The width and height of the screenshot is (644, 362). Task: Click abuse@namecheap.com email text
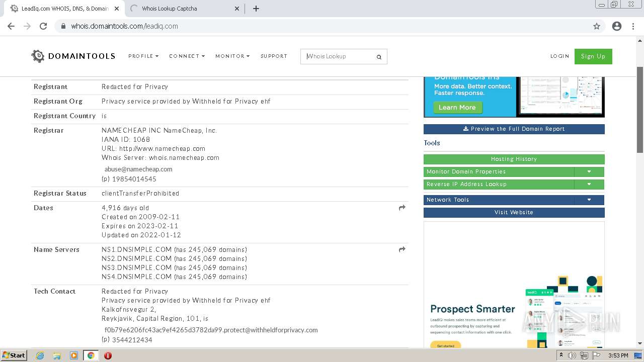(138, 169)
